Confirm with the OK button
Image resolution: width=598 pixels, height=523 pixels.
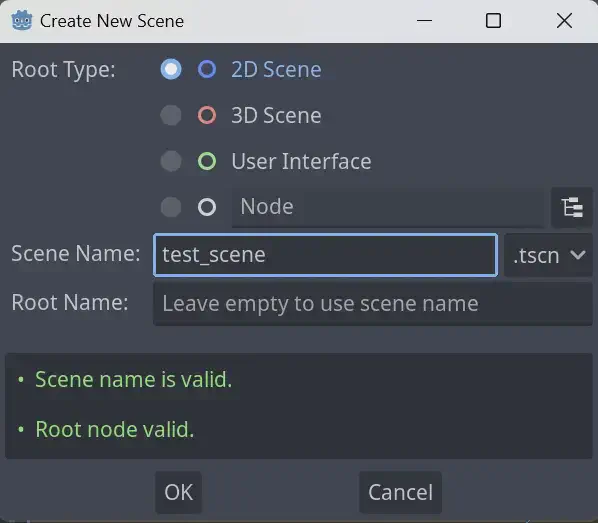click(x=178, y=492)
